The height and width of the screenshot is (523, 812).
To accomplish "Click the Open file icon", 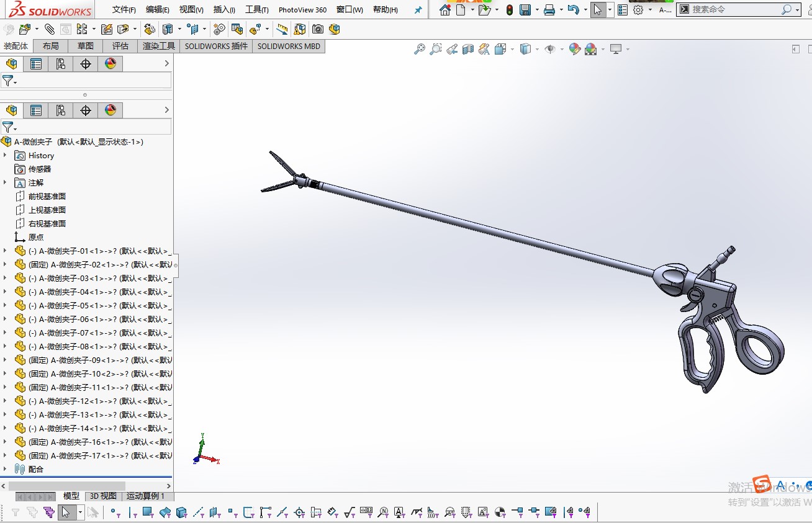I will [x=484, y=10].
